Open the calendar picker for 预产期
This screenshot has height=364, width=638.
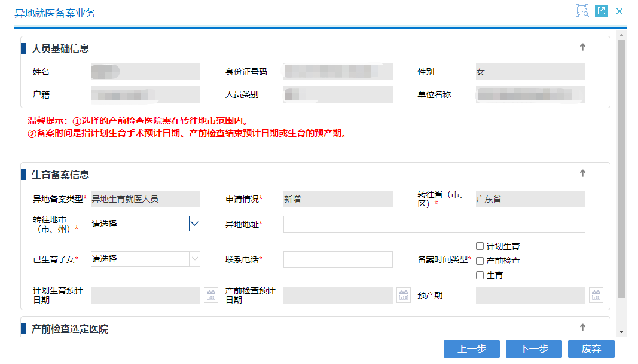[x=596, y=295]
